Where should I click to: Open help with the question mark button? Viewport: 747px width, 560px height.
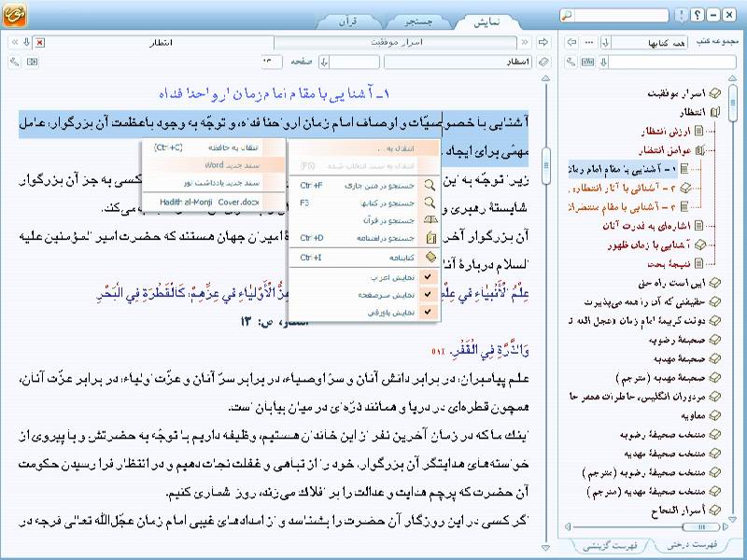697,15
